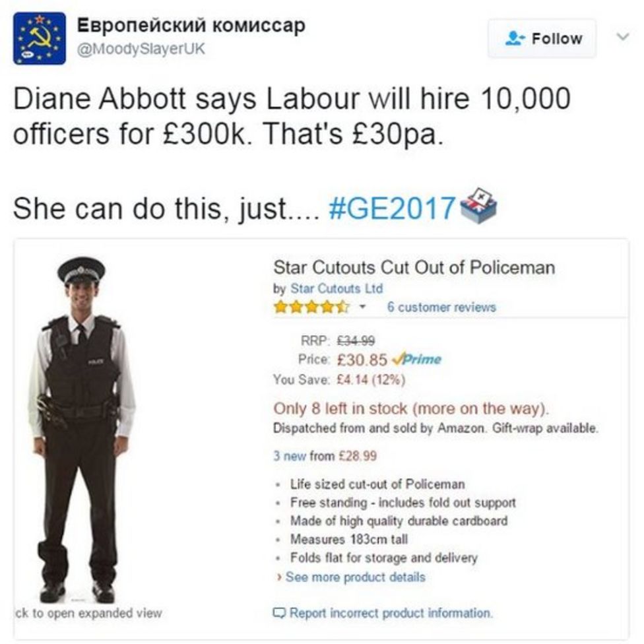644x644 pixels.
Task: Click Report incorrect product information
Action: (x=391, y=613)
